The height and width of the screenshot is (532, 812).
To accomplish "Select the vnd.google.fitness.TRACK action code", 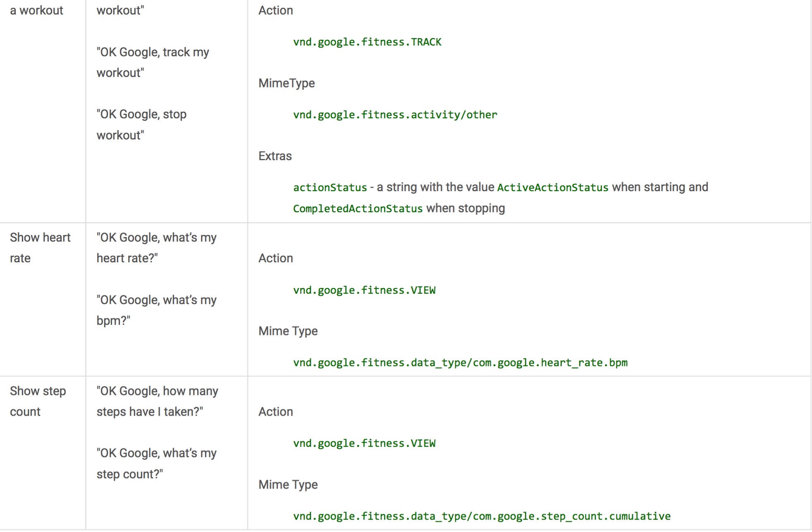I will (367, 42).
